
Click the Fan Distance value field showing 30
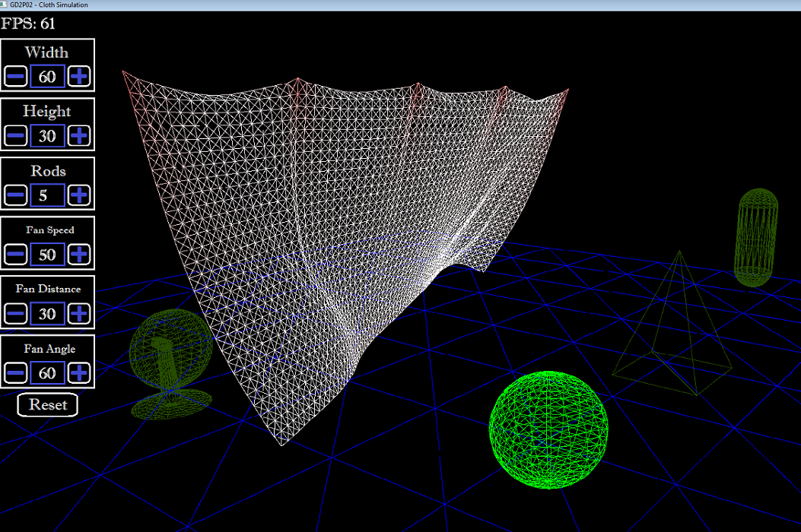coord(47,314)
